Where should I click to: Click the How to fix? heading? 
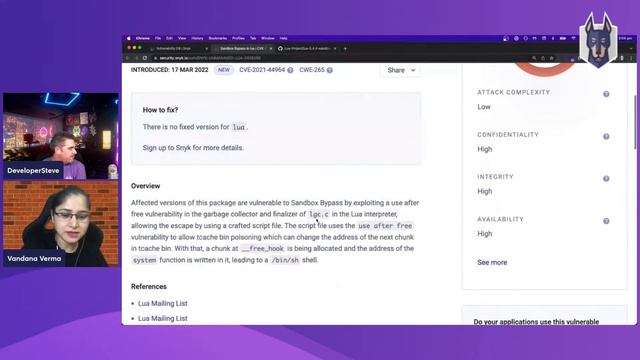160,110
